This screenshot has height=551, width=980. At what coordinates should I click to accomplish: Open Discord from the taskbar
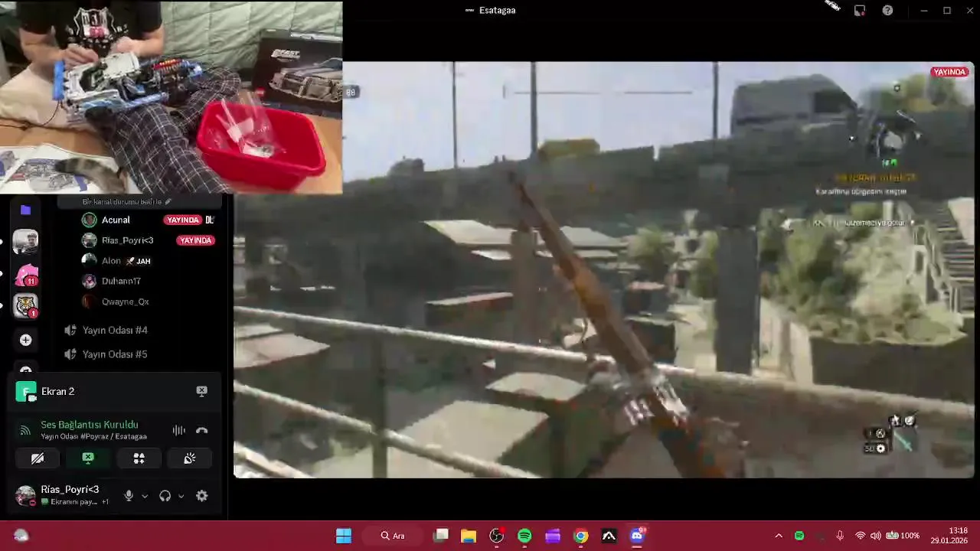pos(637,536)
